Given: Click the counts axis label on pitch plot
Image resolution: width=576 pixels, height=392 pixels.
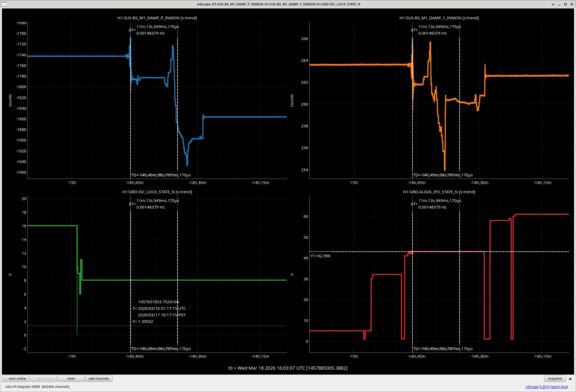Looking at the screenshot, I should (10, 100).
